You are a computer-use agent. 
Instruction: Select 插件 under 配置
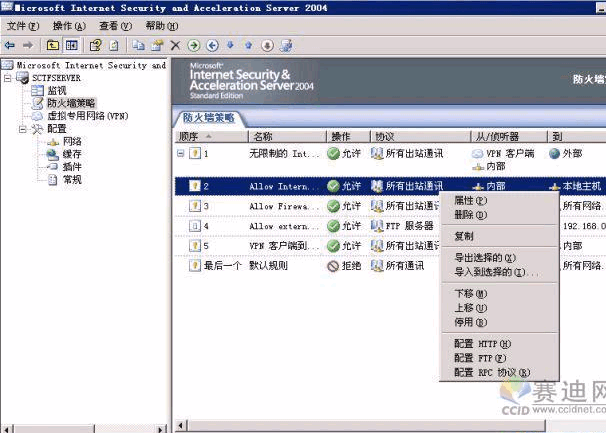click(72, 167)
